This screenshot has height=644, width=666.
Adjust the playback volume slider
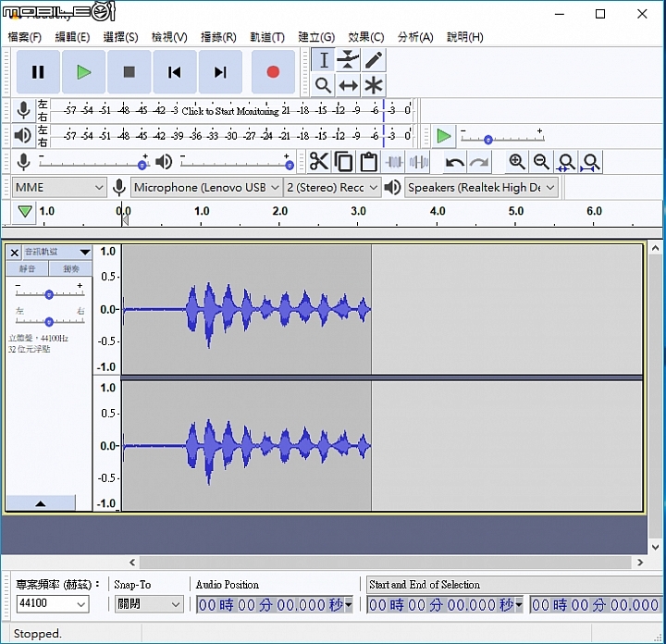pos(236,162)
